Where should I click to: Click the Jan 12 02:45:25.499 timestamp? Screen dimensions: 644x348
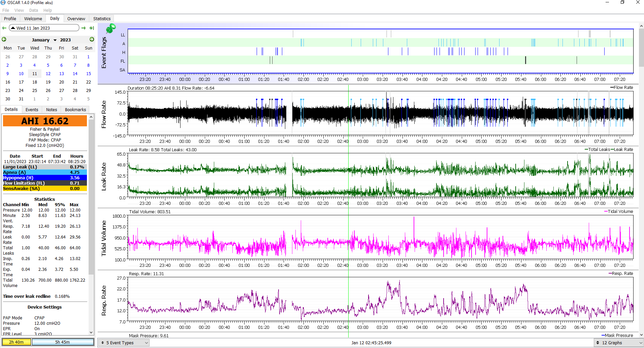[371, 343]
